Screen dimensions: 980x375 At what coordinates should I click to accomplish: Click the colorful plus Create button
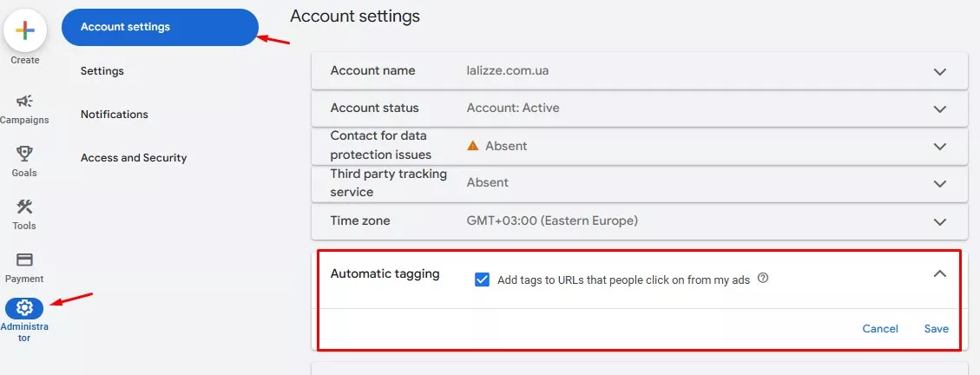[25, 30]
